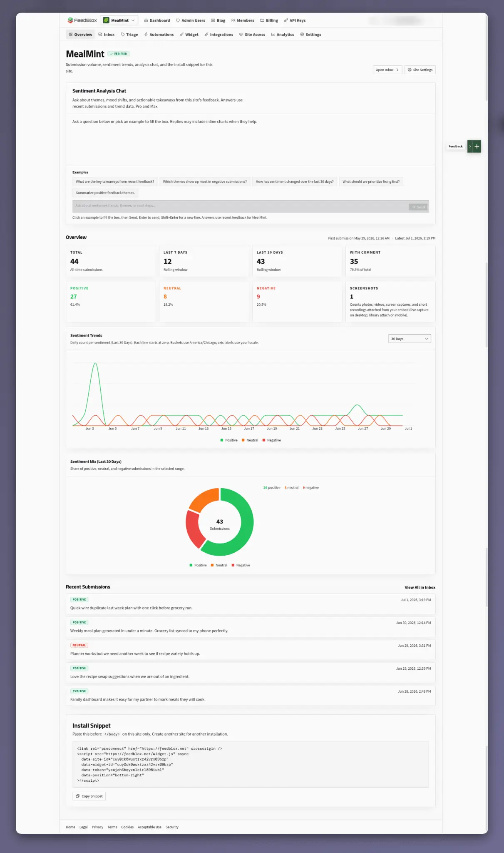The height and width of the screenshot is (853, 504).
Task: Open the 30 Days range dropdown
Action: click(x=410, y=339)
